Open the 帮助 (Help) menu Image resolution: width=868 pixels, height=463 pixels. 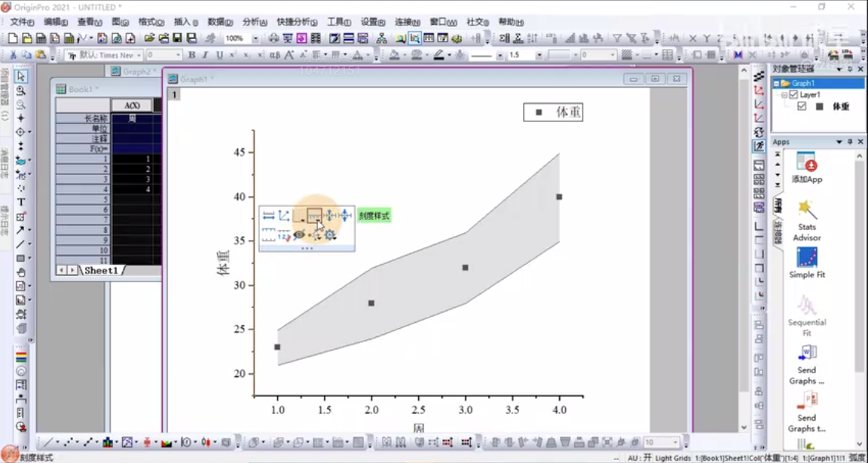(511, 22)
